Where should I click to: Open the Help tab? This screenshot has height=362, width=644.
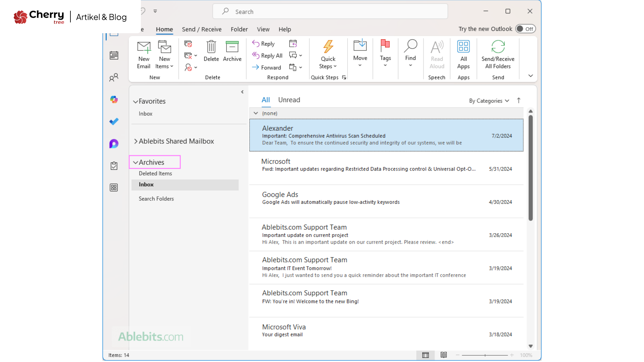tap(285, 29)
